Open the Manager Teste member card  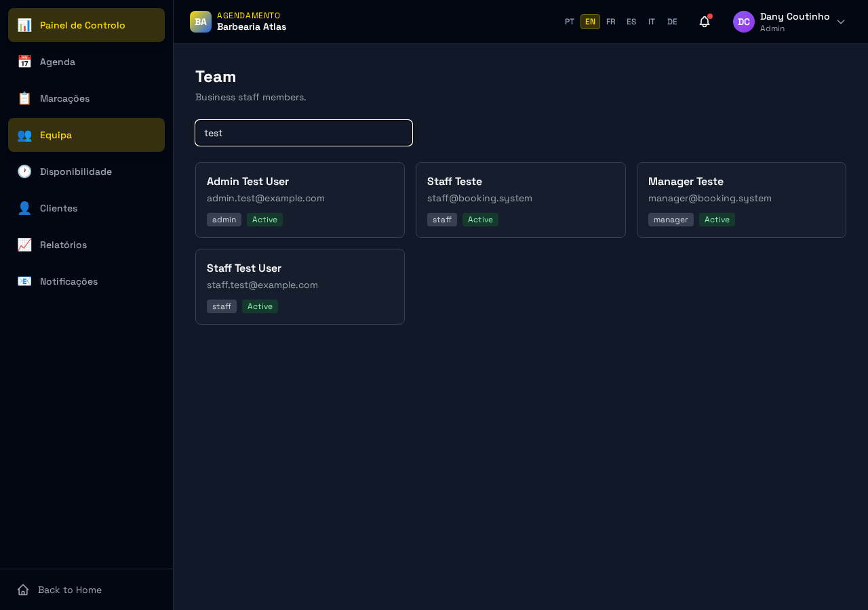[x=741, y=200]
